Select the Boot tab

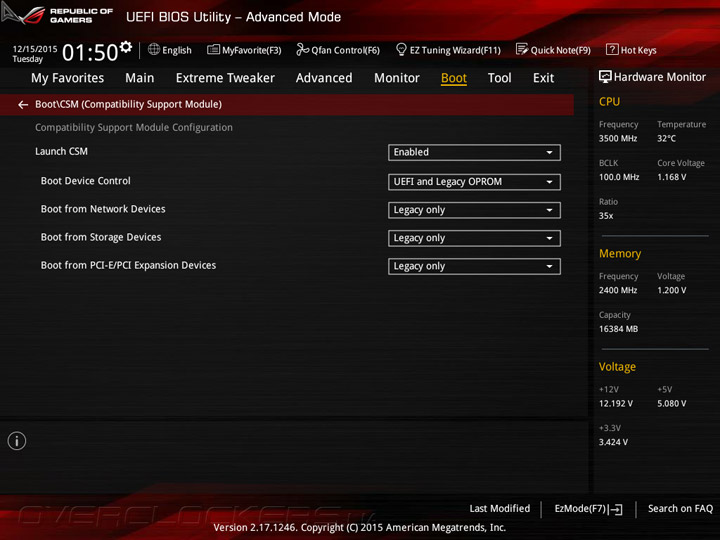coord(454,78)
